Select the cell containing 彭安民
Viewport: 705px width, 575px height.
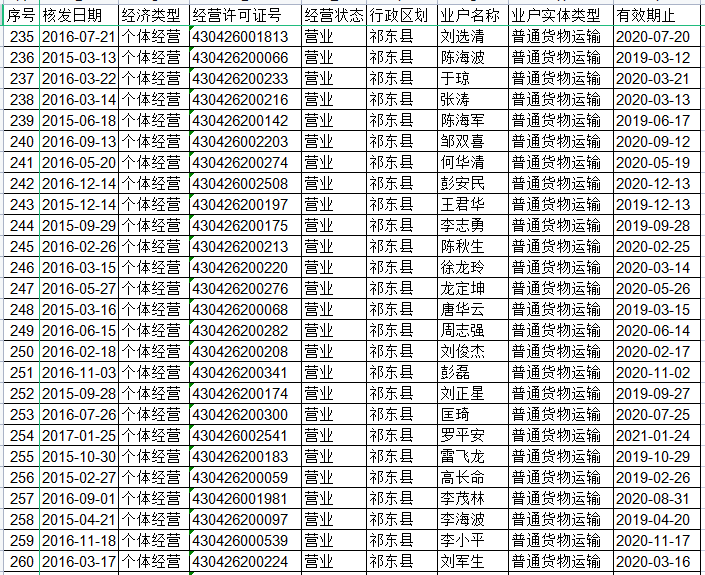click(462, 183)
